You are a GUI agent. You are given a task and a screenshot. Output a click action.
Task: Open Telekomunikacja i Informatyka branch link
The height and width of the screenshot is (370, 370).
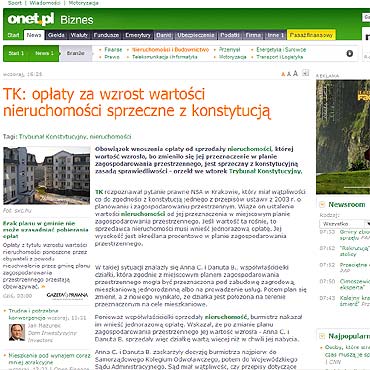tap(165, 57)
